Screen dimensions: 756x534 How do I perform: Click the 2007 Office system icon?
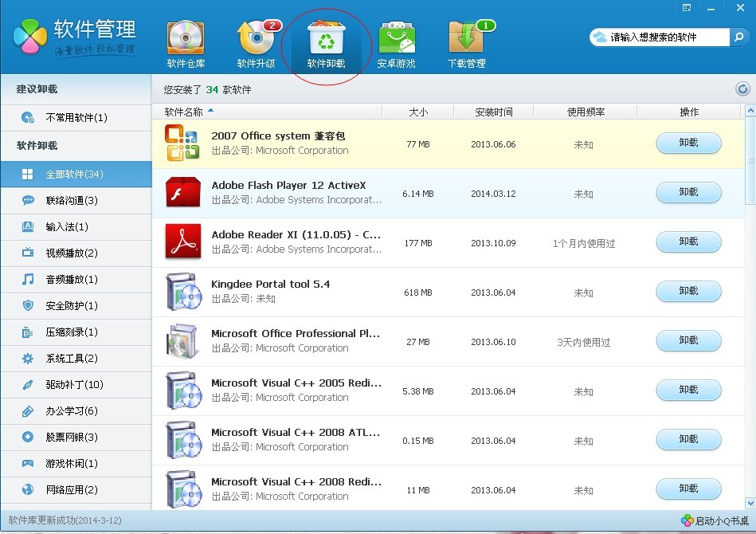coord(182,143)
